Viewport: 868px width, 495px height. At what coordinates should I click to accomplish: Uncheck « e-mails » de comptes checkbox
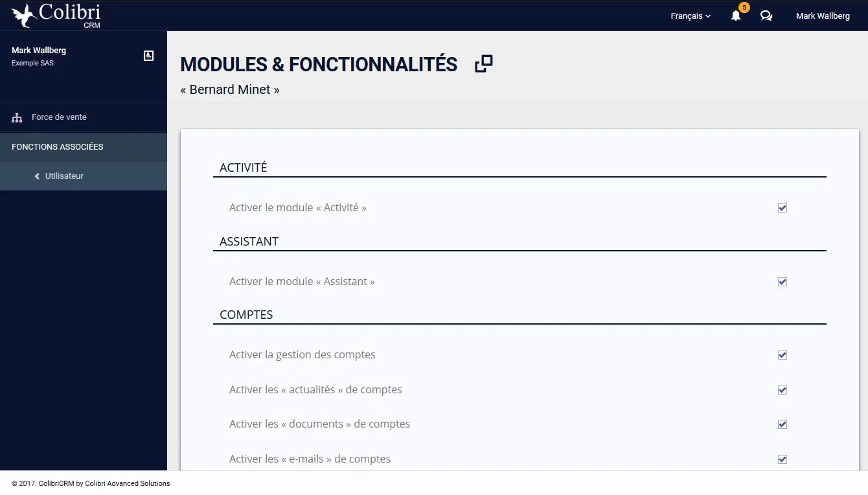782,459
